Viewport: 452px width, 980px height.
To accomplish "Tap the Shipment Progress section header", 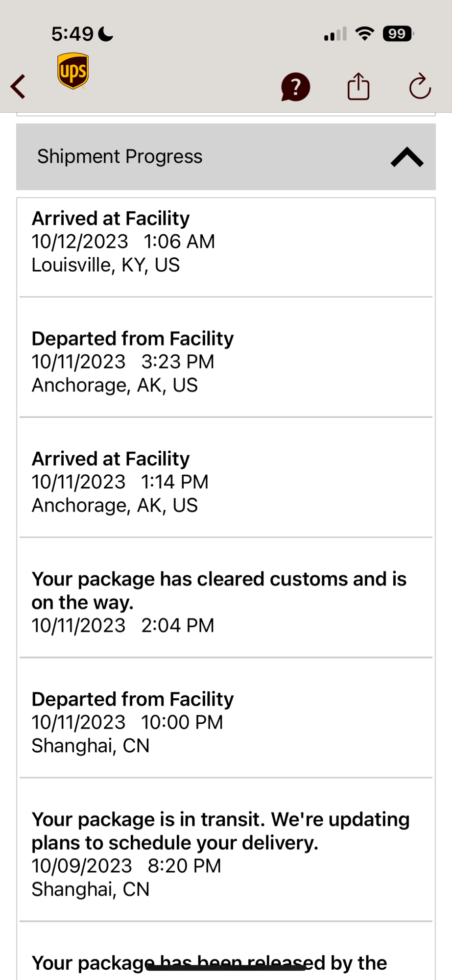I will (x=120, y=157).
